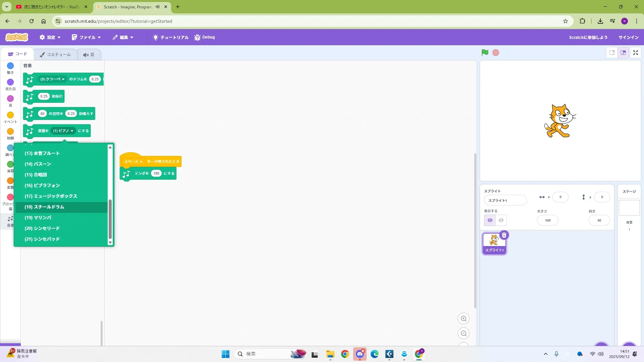Zoom in on the code workspace
644x362 pixels.
(464, 319)
